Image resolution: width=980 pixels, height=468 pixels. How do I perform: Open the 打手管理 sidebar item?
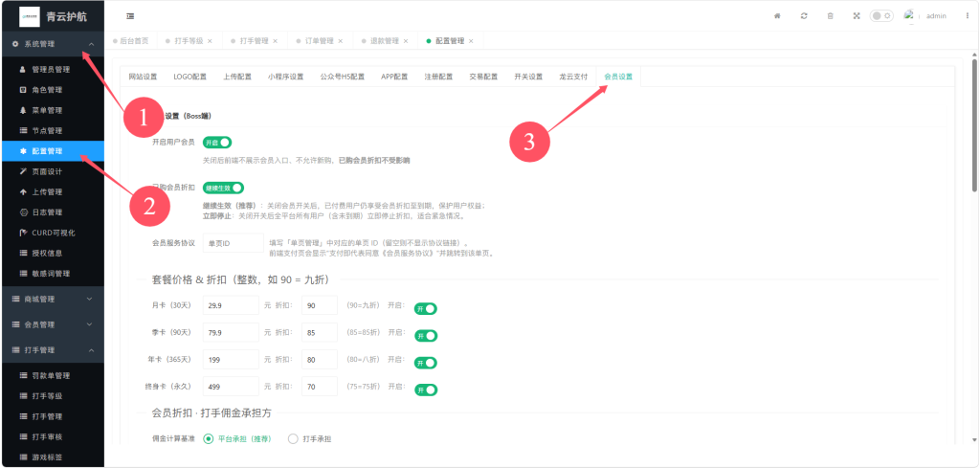tap(52, 416)
